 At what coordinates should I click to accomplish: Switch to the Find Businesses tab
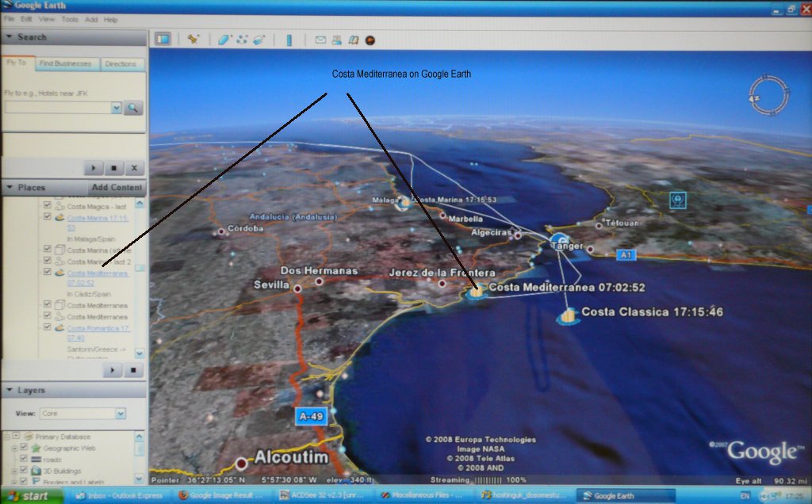tap(65, 63)
